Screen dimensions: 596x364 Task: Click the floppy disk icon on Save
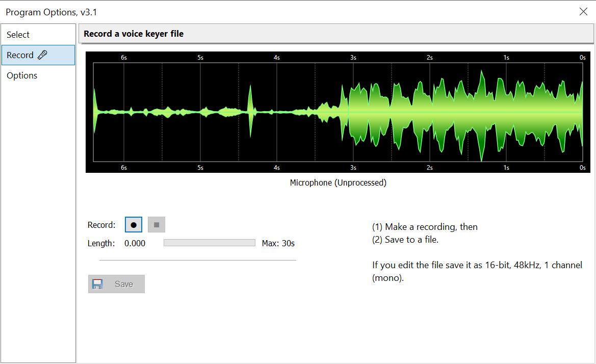coord(97,284)
